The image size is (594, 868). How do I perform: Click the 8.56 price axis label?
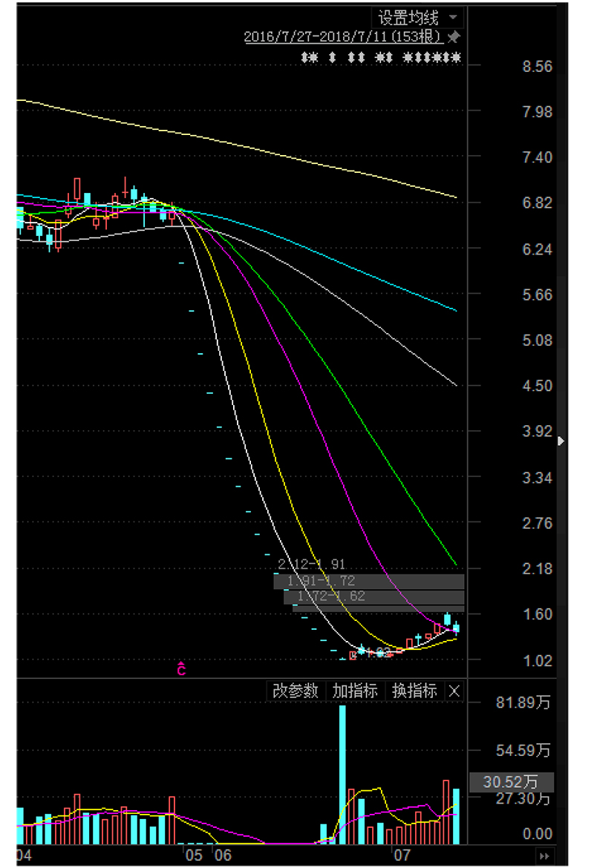click(537, 66)
